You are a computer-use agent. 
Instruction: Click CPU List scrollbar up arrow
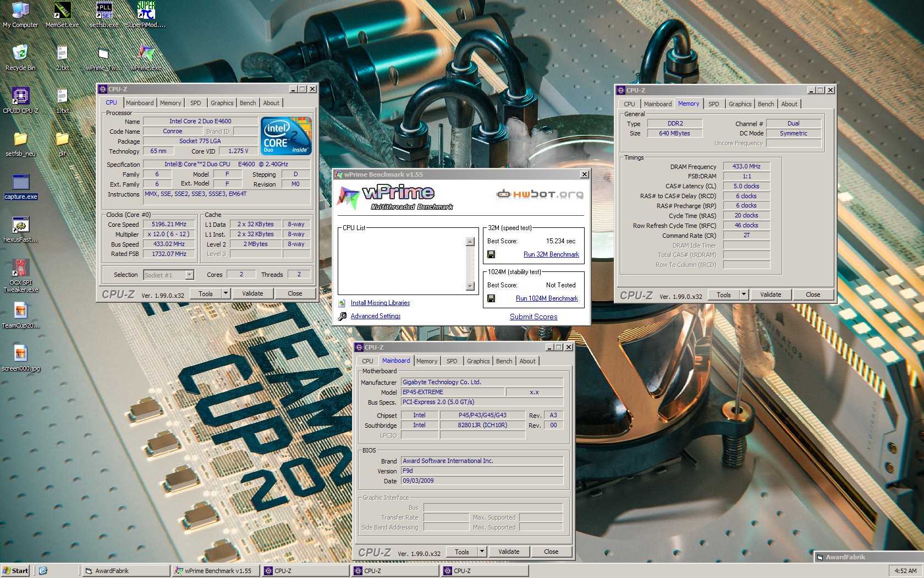point(470,241)
